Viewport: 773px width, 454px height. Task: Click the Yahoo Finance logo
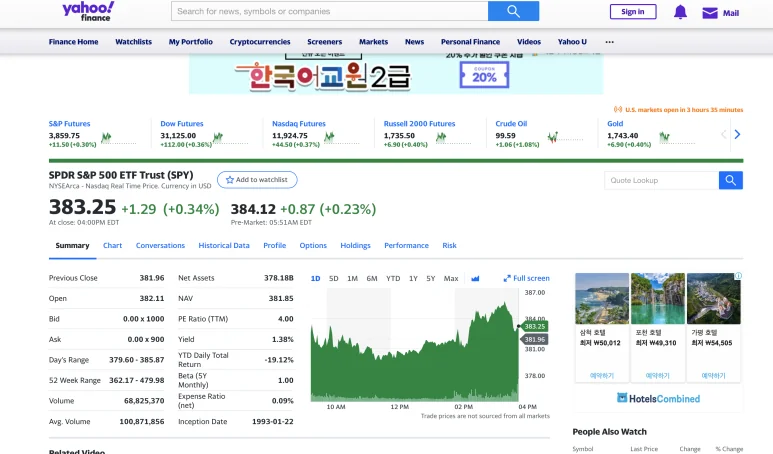pyautogui.click(x=88, y=11)
